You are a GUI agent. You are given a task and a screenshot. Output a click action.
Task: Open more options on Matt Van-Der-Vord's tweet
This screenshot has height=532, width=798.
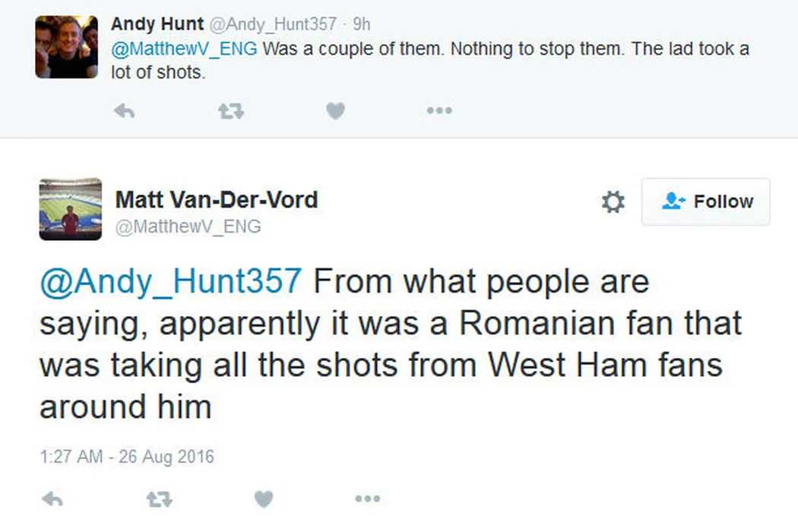point(367,499)
